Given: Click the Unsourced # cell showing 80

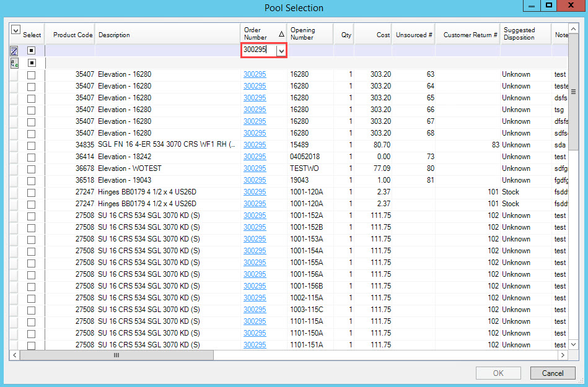Looking at the screenshot, I should (414, 168).
